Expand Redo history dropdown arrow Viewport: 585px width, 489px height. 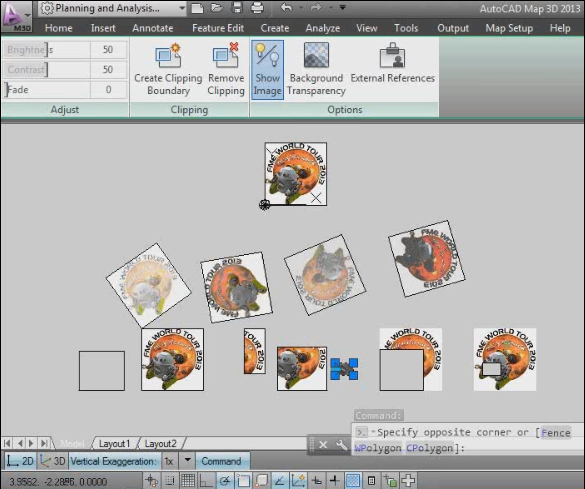(330, 8)
